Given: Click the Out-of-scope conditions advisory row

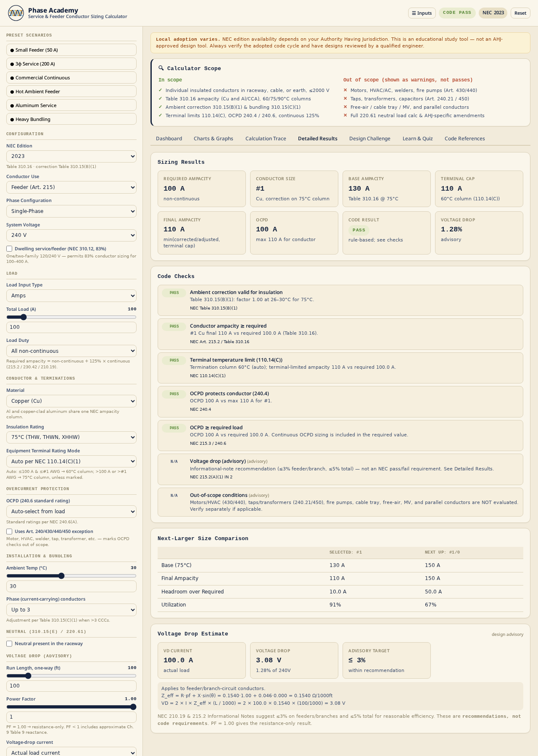Looking at the screenshot, I should 340,502.
